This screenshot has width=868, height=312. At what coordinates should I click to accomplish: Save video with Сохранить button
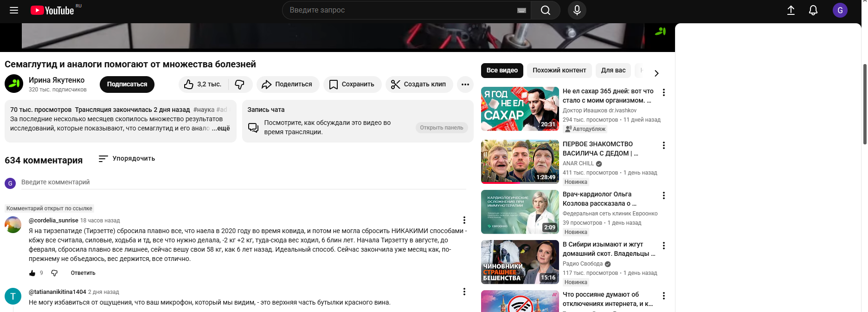[352, 84]
